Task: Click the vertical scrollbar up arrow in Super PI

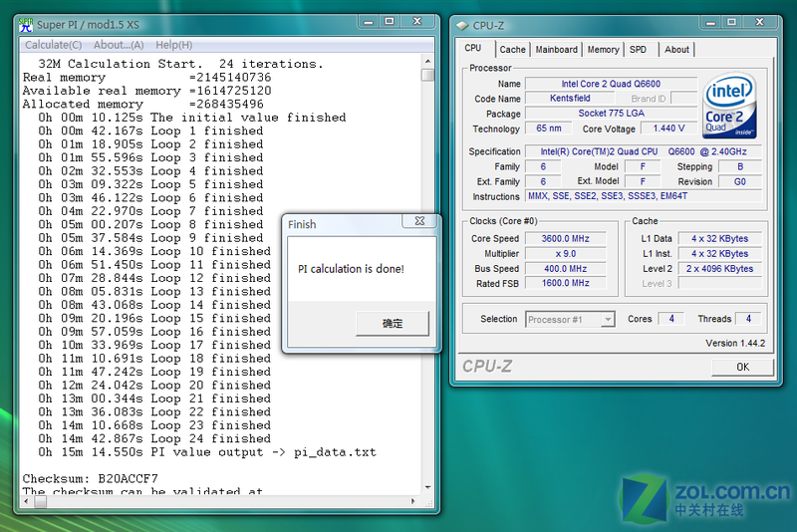Action: pyautogui.click(x=428, y=61)
